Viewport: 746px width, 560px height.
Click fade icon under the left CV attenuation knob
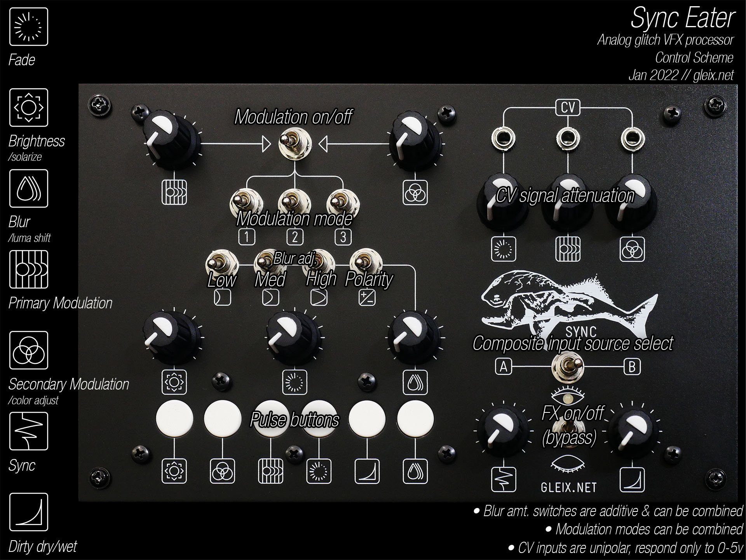(504, 249)
